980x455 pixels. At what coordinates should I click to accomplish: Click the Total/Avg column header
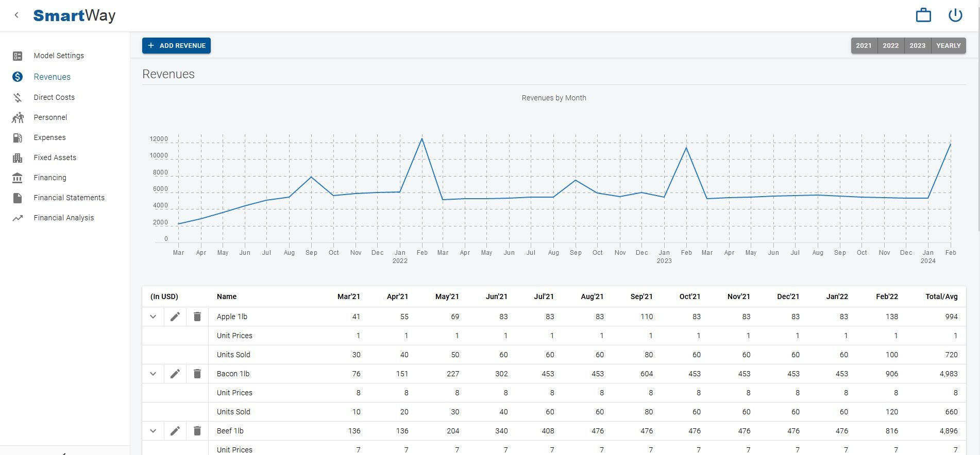[941, 296]
